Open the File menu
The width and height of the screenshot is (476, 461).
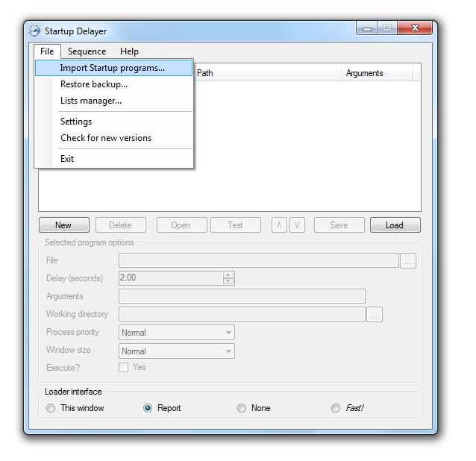click(x=47, y=51)
